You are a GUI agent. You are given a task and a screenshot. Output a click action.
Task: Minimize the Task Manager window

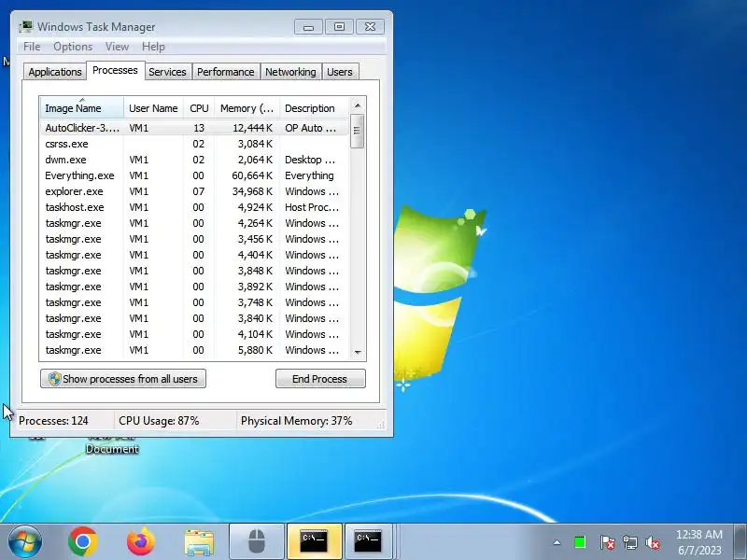pos(309,27)
